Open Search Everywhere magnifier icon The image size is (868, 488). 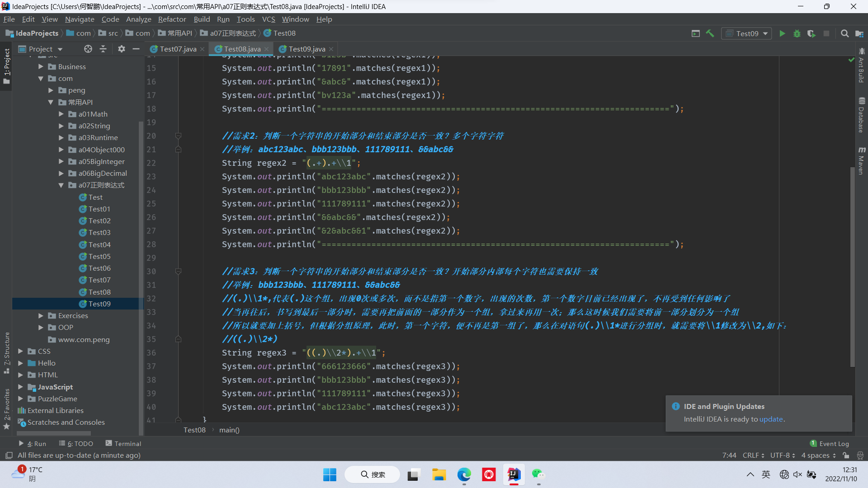click(x=844, y=33)
